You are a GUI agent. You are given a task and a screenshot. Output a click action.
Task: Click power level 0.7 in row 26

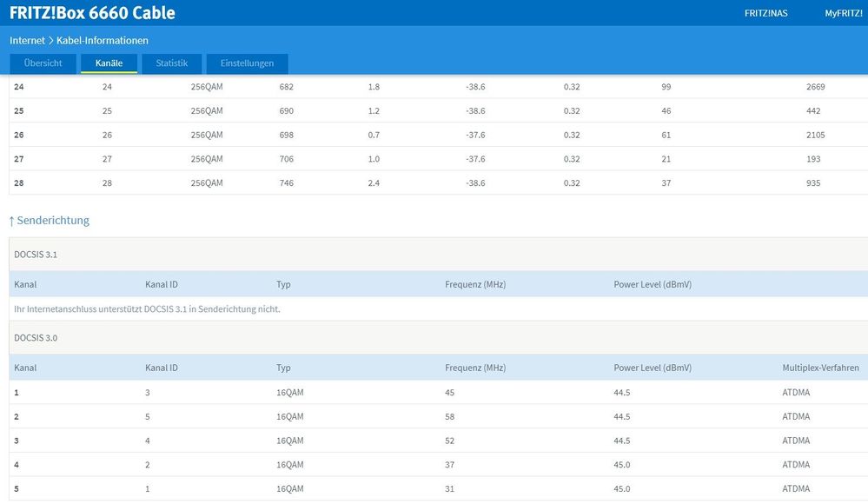(x=374, y=136)
